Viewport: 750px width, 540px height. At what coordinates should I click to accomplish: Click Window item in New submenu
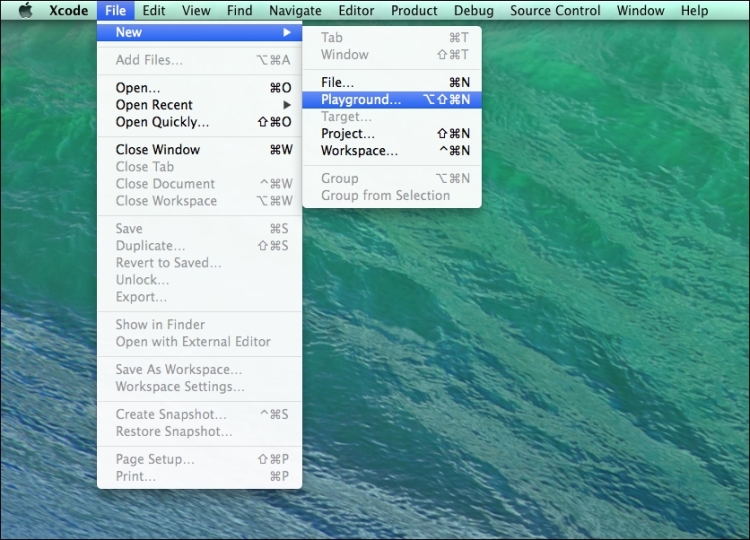coord(392,55)
